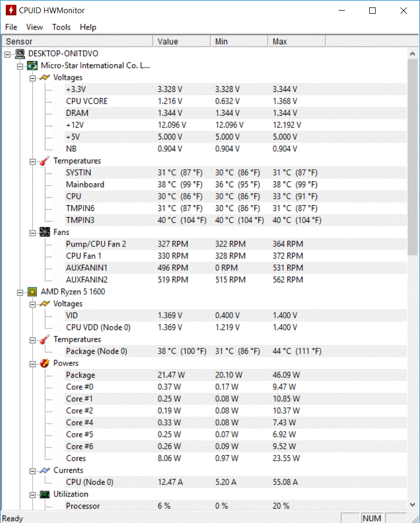Click the Value column header
The height and width of the screenshot is (523, 420).
[182, 41]
